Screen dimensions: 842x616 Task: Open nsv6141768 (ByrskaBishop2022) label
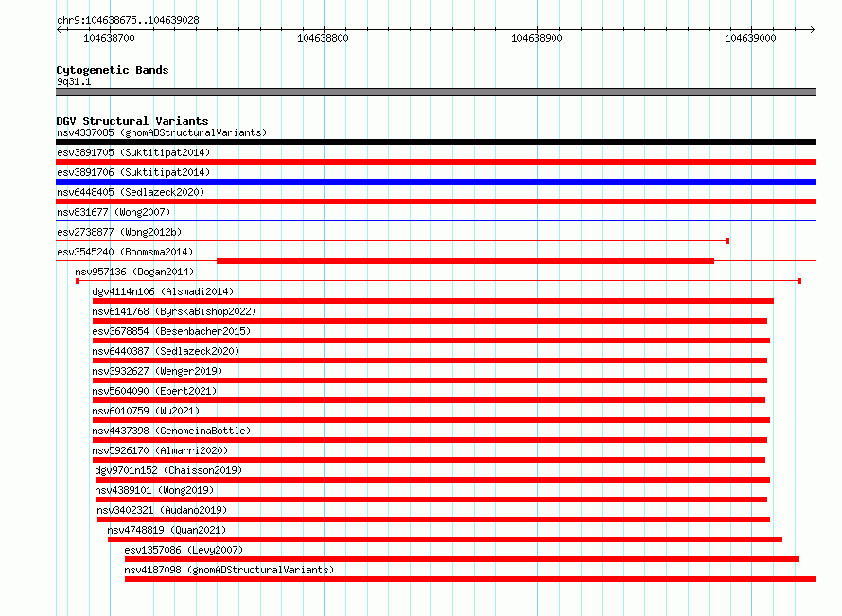point(174,311)
